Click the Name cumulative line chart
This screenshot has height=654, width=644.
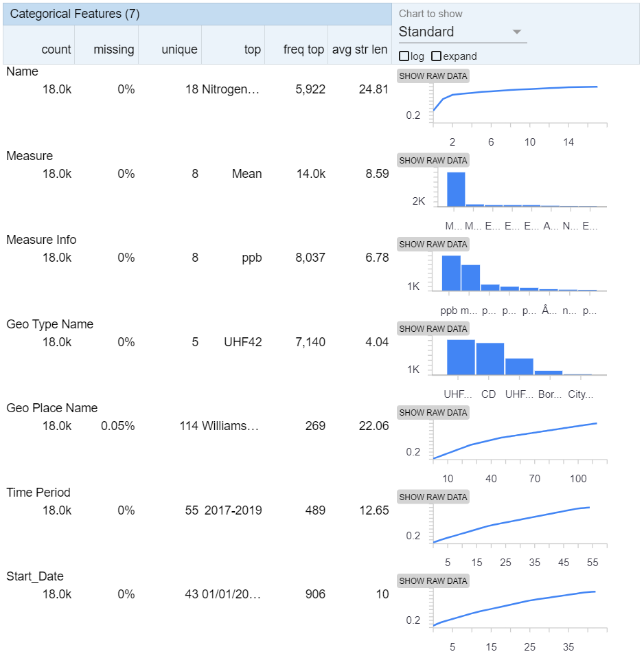[515, 97]
